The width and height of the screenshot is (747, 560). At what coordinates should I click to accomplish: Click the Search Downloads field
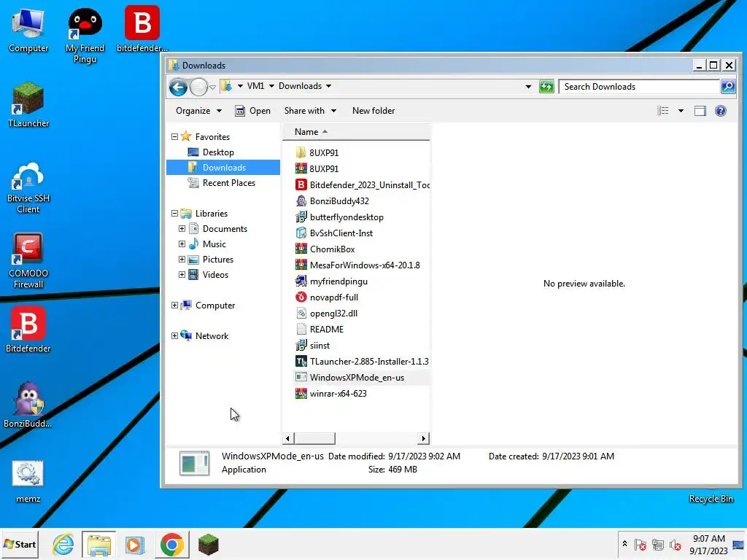639,87
